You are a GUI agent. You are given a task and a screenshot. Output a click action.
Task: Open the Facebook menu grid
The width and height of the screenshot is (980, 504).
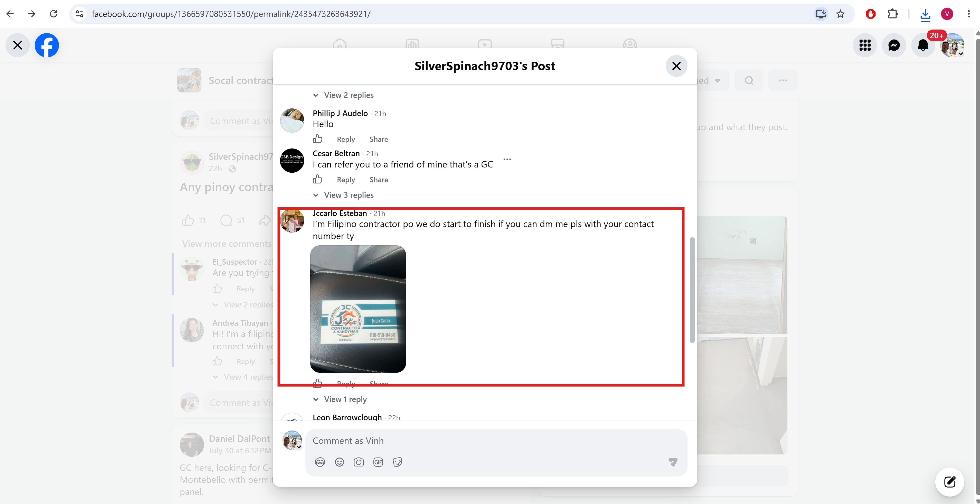coord(865,45)
